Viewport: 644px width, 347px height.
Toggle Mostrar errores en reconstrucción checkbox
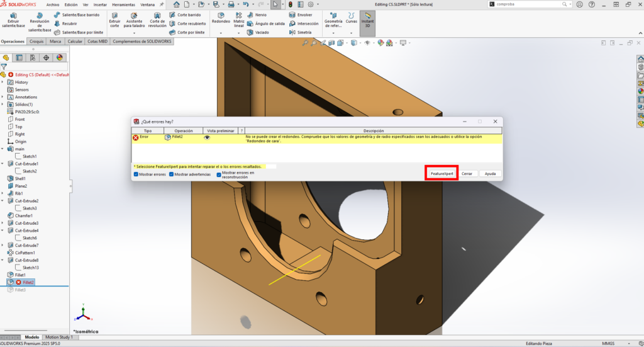(219, 174)
